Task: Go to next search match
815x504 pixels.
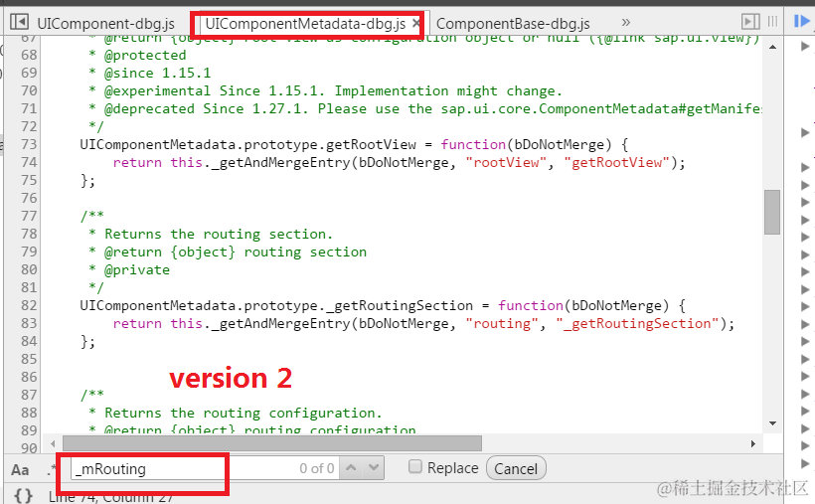Action: [373, 467]
